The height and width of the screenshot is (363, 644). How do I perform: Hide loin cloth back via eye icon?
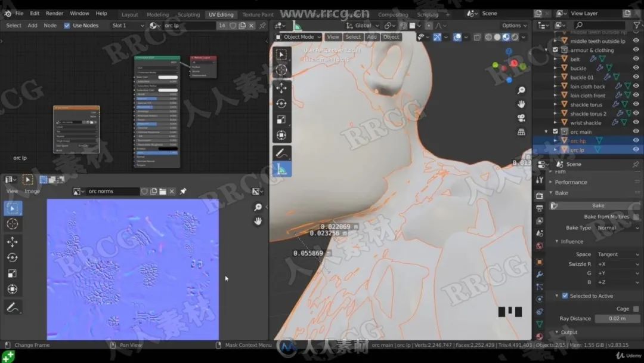[x=636, y=87]
